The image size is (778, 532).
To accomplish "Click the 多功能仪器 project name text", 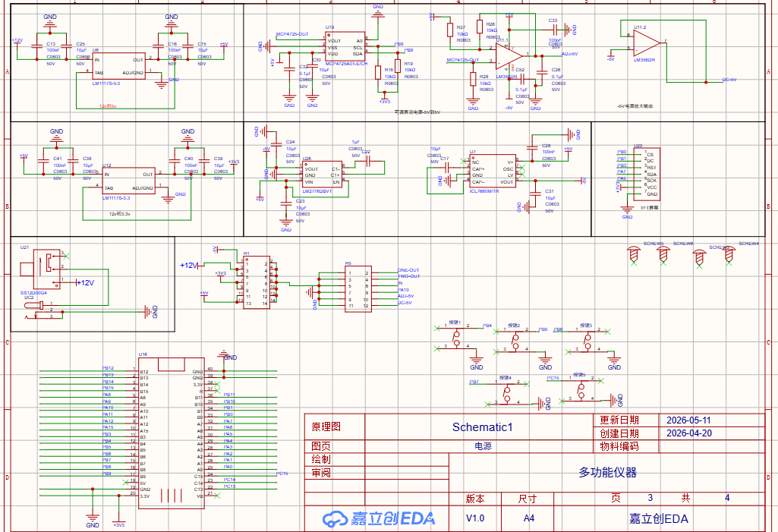I will coord(607,472).
